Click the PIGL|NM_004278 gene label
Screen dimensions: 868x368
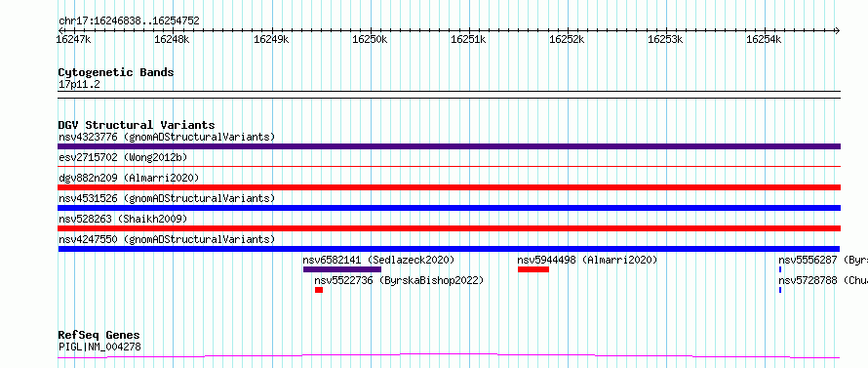99,347
